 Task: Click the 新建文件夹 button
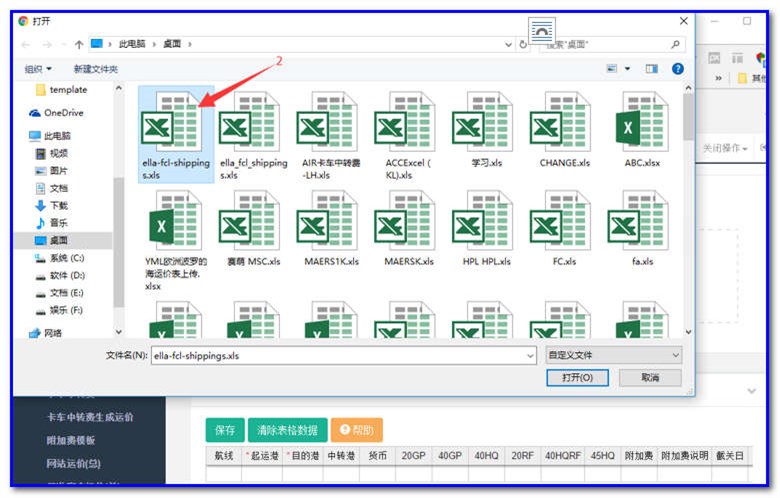click(95, 69)
